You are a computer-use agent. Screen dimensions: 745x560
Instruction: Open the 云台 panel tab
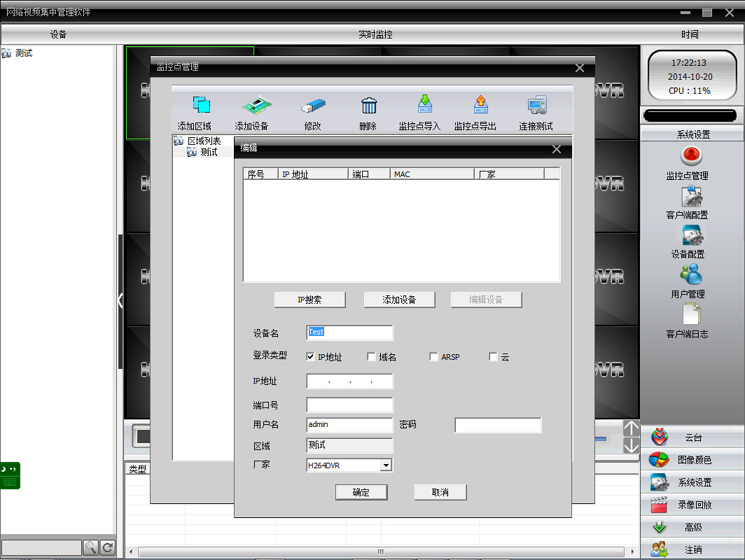click(x=692, y=437)
